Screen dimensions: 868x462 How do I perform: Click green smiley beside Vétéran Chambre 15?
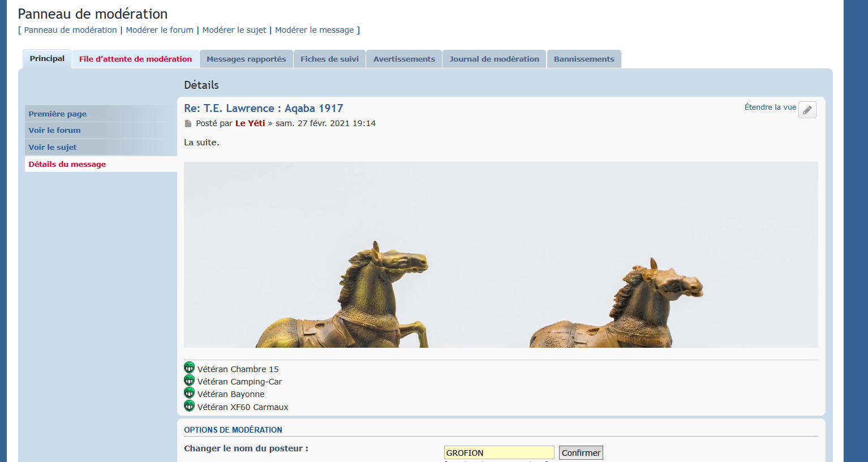(189, 368)
